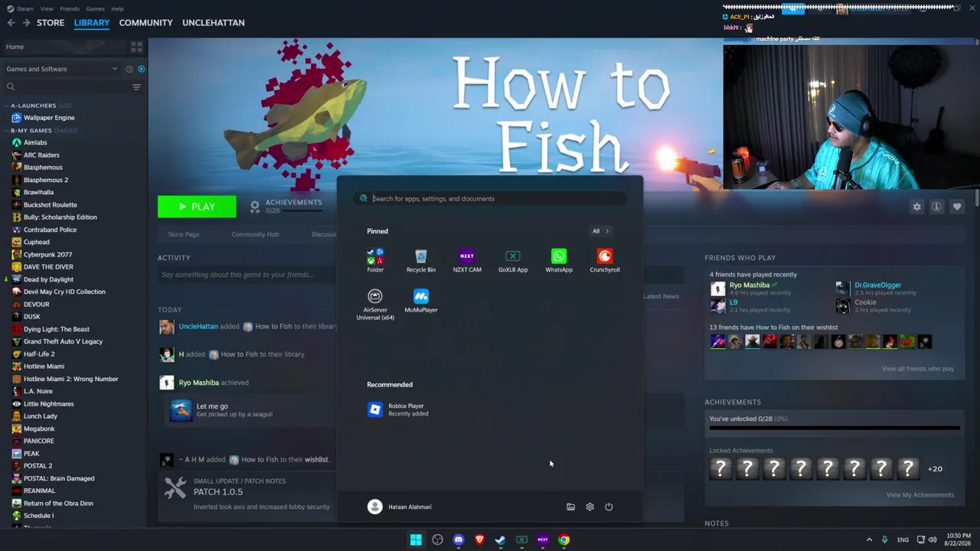Go forward in Steam navigation

click(26, 23)
